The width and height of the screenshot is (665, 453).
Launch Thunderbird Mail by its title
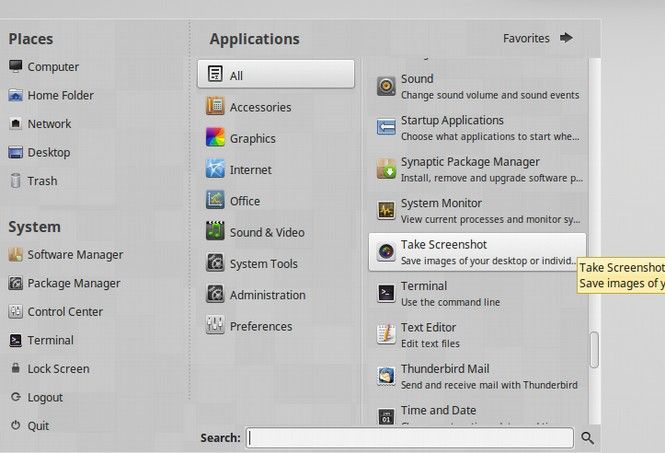pyautogui.click(x=445, y=369)
